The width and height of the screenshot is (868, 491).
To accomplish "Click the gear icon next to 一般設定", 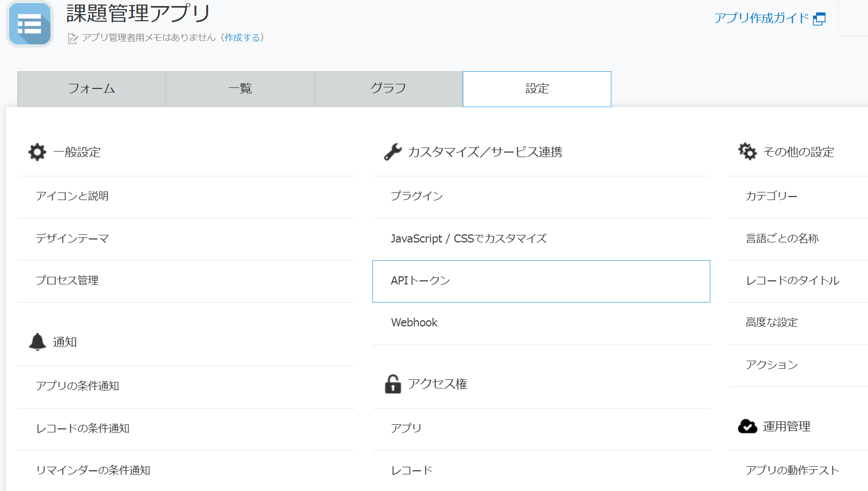I will coord(37,152).
